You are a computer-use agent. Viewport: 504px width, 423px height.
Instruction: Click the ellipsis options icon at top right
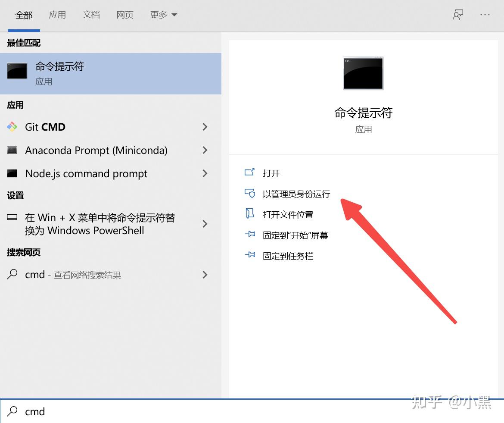(x=485, y=14)
